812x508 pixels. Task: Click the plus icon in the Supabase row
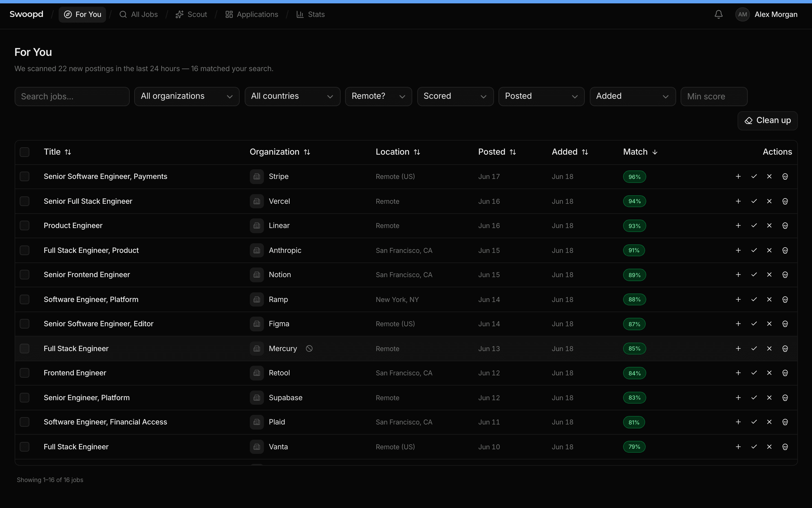738,397
